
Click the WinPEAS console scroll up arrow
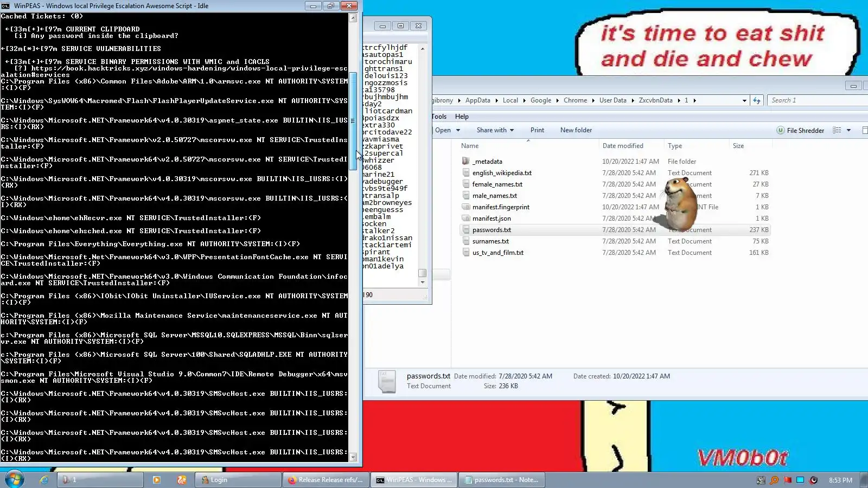click(353, 18)
